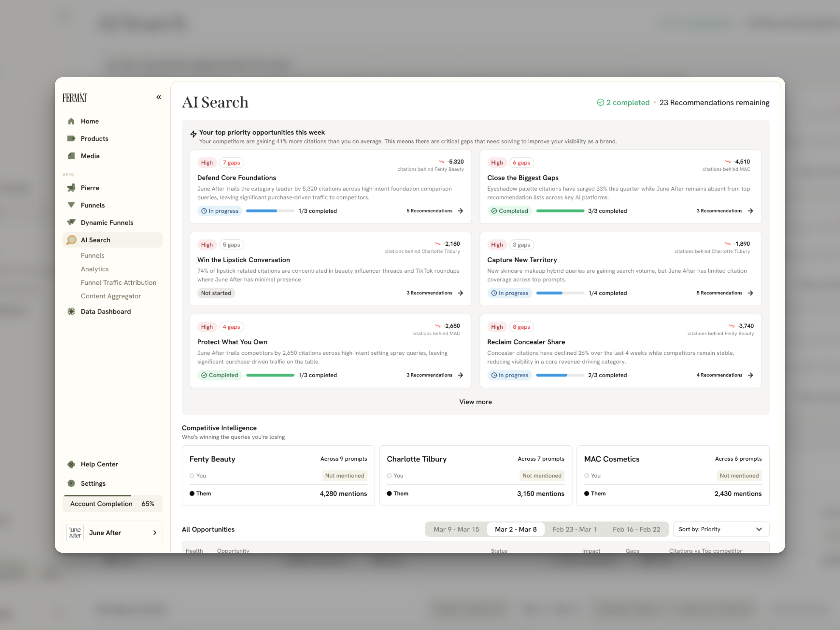Image resolution: width=840 pixels, height=630 pixels.
Task: Click the Data Dashboard icon
Action: coord(71,311)
